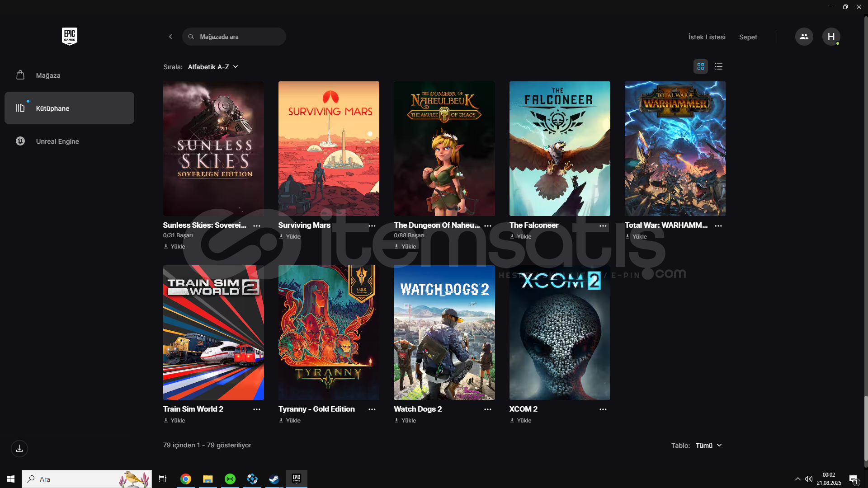This screenshot has height=488, width=868.
Task: Switch to list view
Action: pos(719,66)
